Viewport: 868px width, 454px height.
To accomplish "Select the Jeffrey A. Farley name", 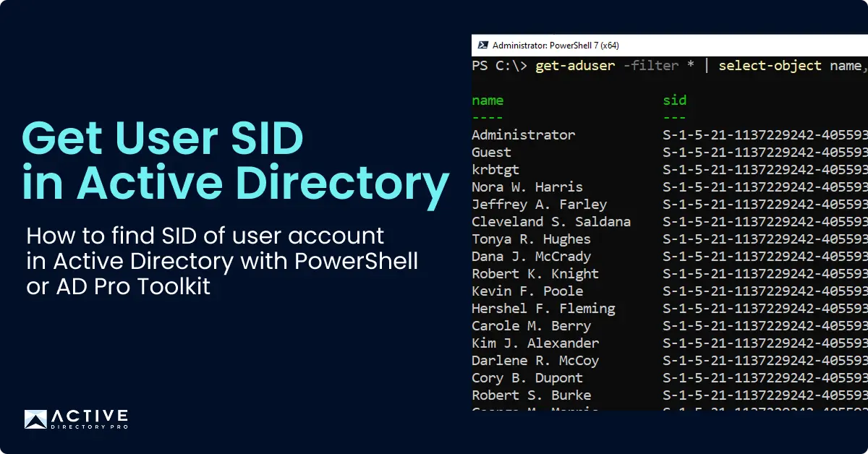I will (x=539, y=205).
